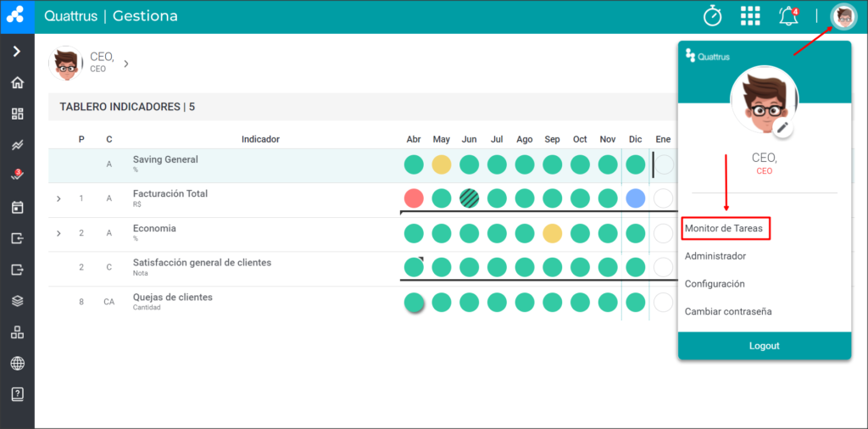Open Configuración from the user menu
This screenshot has height=429, width=868.
coord(715,284)
